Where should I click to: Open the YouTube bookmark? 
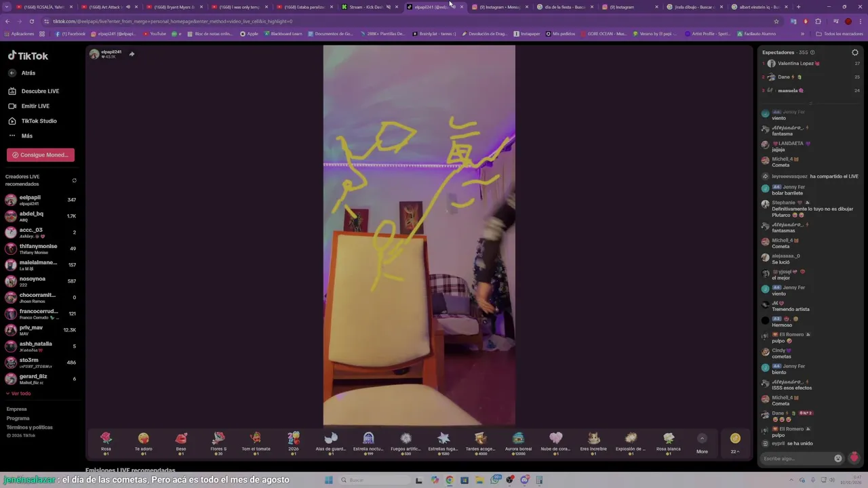click(x=154, y=33)
